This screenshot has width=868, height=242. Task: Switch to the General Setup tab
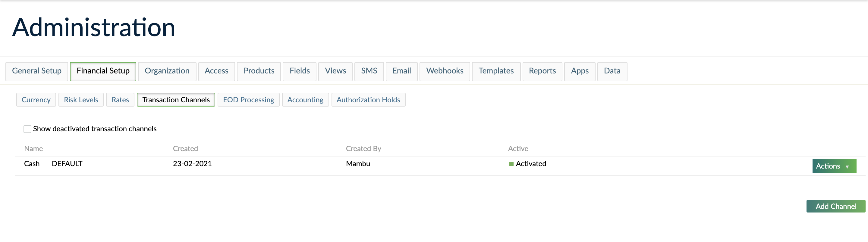pos(37,71)
